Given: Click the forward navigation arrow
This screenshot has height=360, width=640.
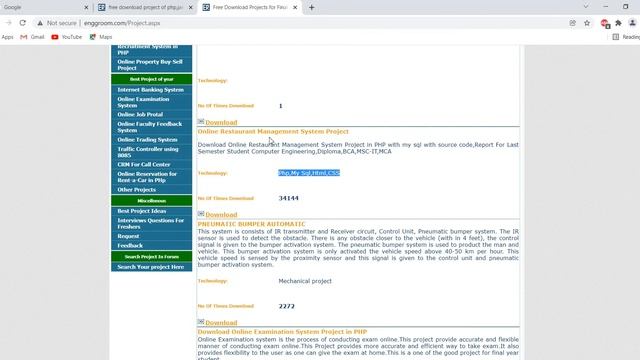Looking at the screenshot, I should 9,23.
